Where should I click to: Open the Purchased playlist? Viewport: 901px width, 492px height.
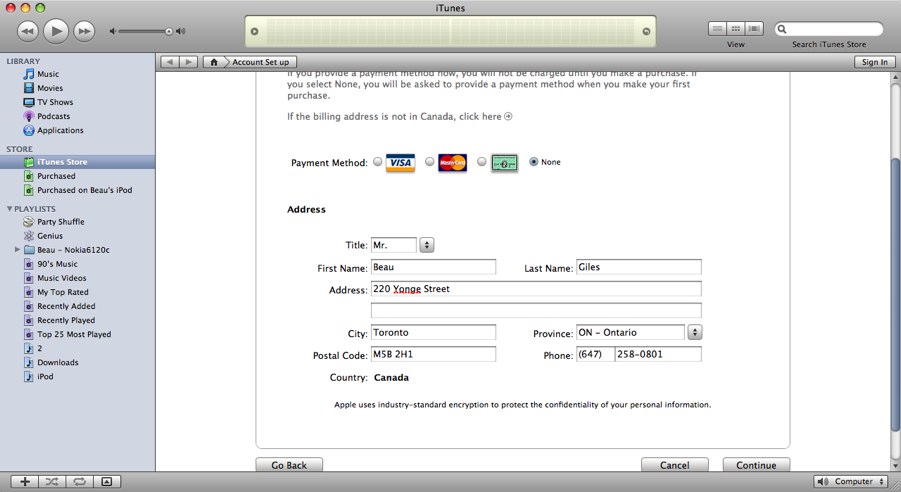(x=56, y=176)
